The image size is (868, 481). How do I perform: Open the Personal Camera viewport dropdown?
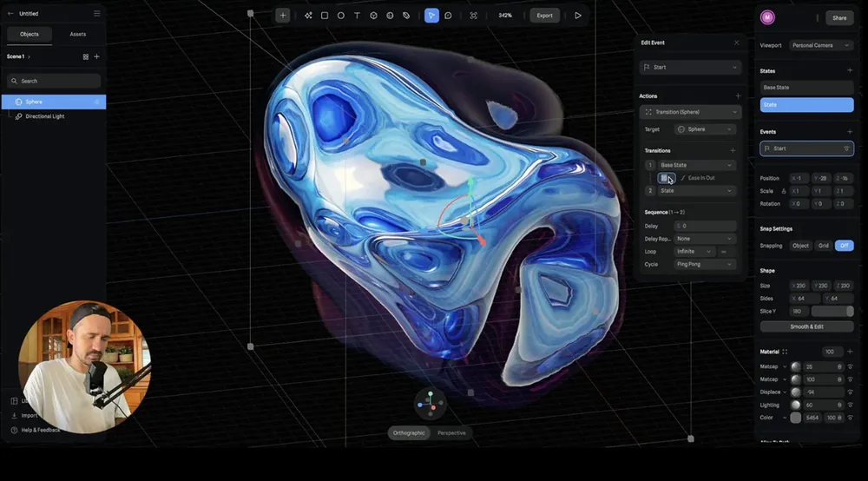coord(821,45)
